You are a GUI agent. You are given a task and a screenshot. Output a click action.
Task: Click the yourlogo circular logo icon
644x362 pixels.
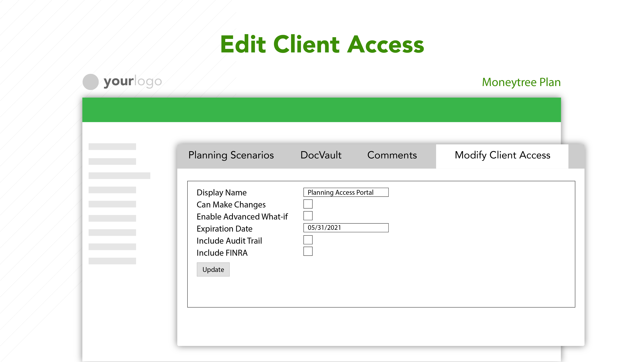click(90, 82)
